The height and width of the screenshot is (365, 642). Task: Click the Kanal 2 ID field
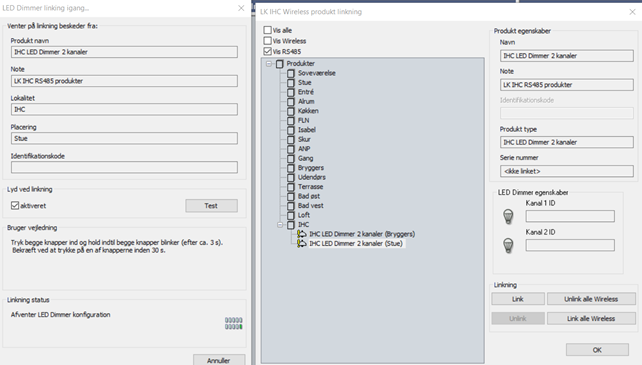[x=570, y=245]
